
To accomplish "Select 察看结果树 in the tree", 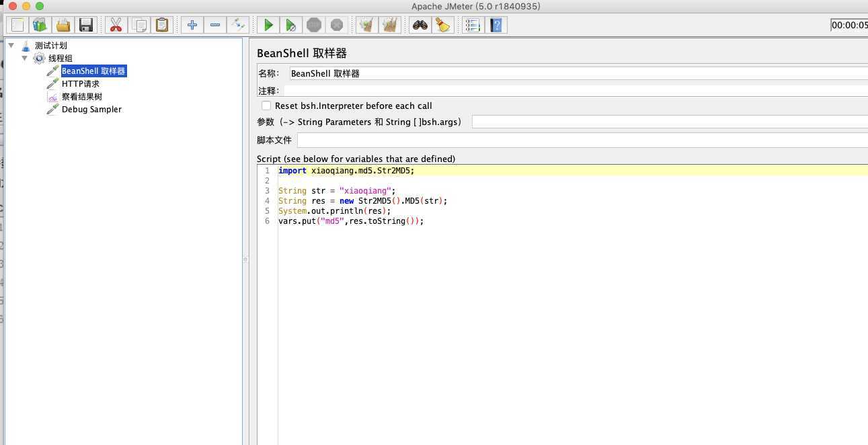I will tap(82, 97).
